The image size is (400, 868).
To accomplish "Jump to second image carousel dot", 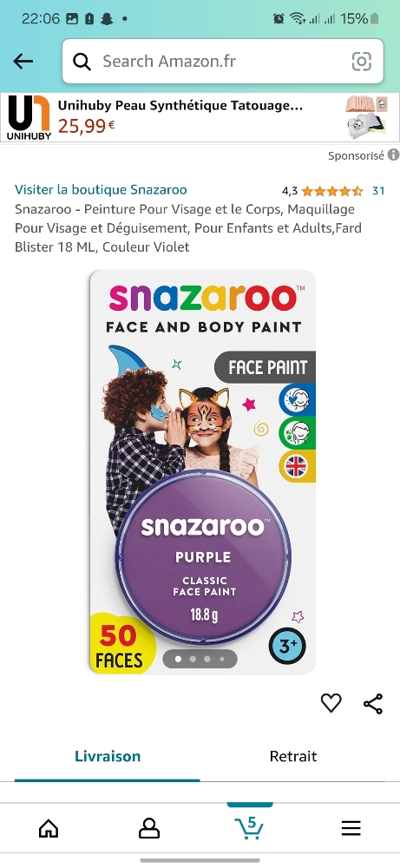I will click(193, 659).
